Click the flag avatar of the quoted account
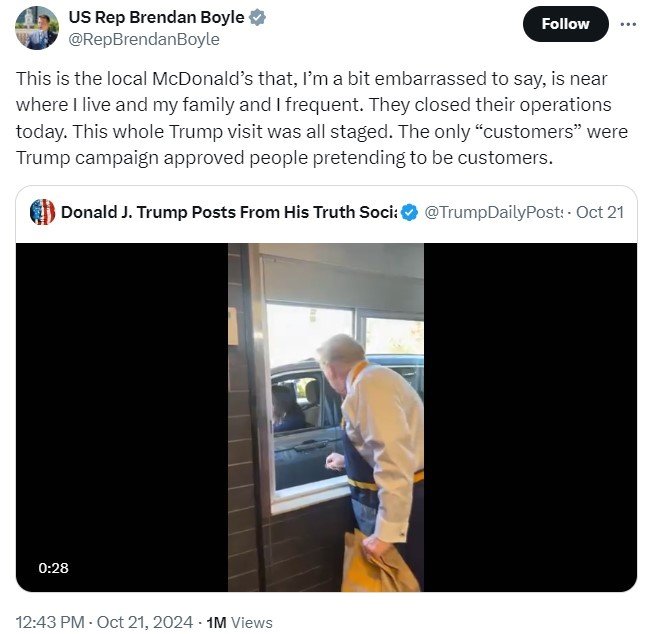652x634 pixels. (42, 212)
